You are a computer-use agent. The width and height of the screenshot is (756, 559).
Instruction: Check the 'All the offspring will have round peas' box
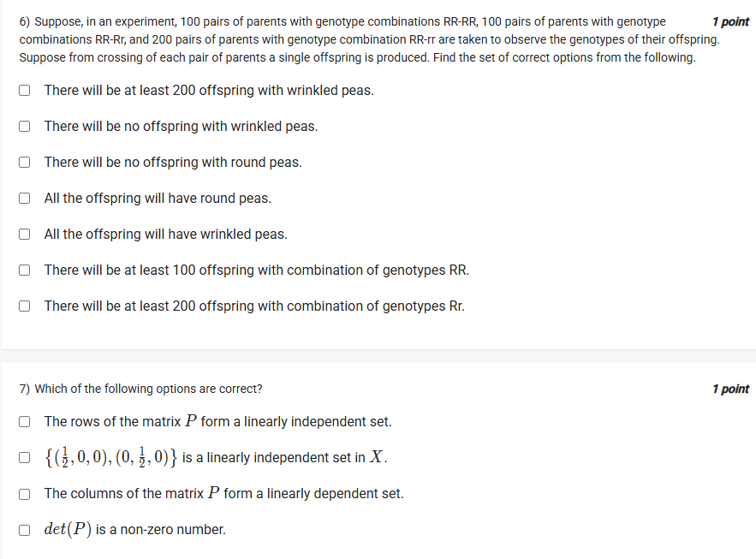pos(26,198)
